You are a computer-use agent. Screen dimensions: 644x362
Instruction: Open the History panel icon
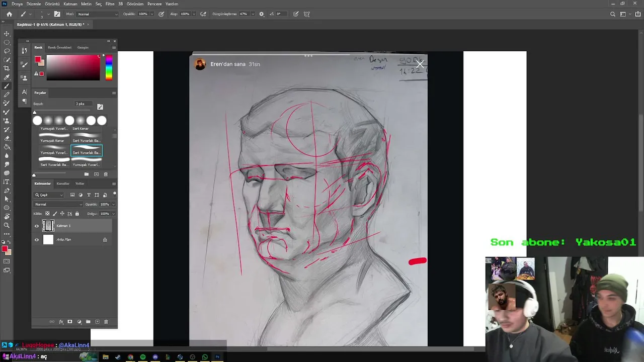point(24,51)
